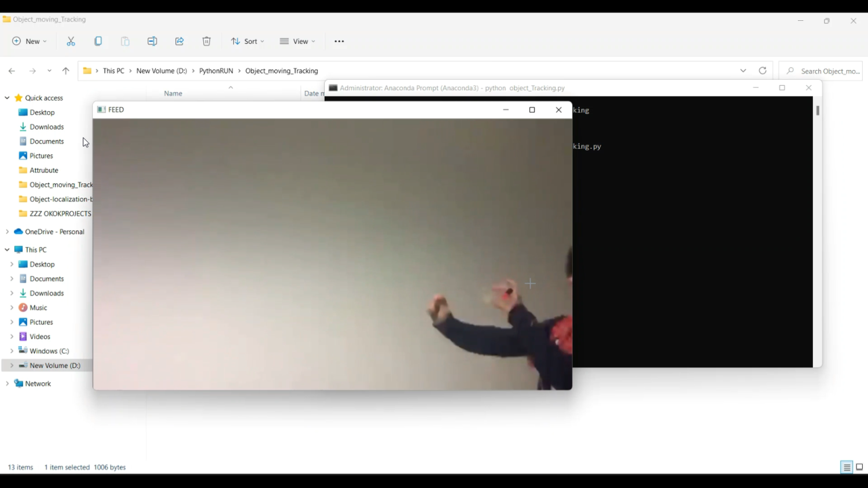Image resolution: width=868 pixels, height=488 pixels.
Task: Expand the Music node under This PC
Action: point(12,308)
